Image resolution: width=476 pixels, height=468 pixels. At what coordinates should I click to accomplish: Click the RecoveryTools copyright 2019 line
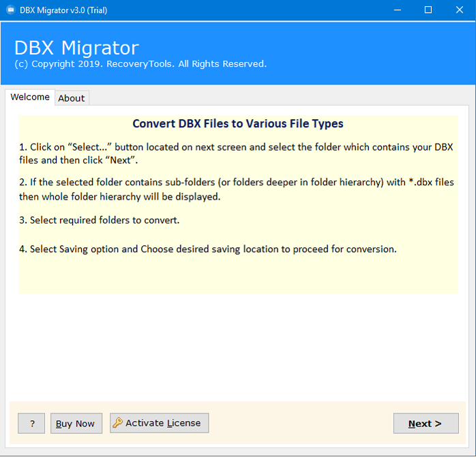pos(140,64)
